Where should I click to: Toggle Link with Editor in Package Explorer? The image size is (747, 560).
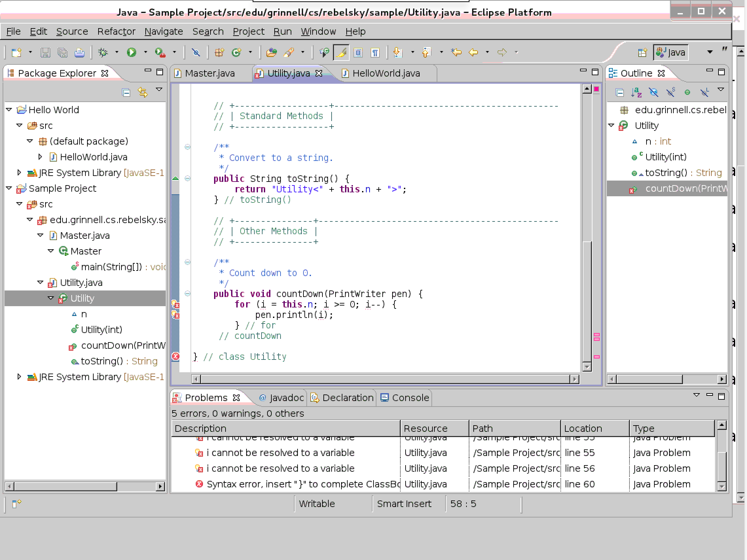tap(142, 92)
